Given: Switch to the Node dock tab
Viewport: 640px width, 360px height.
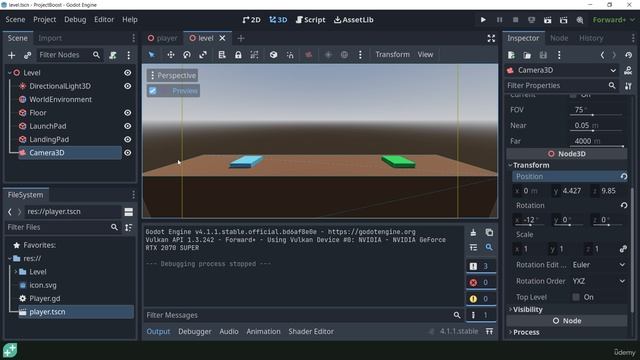Looking at the screenshot, I should (x=559, y=38).
